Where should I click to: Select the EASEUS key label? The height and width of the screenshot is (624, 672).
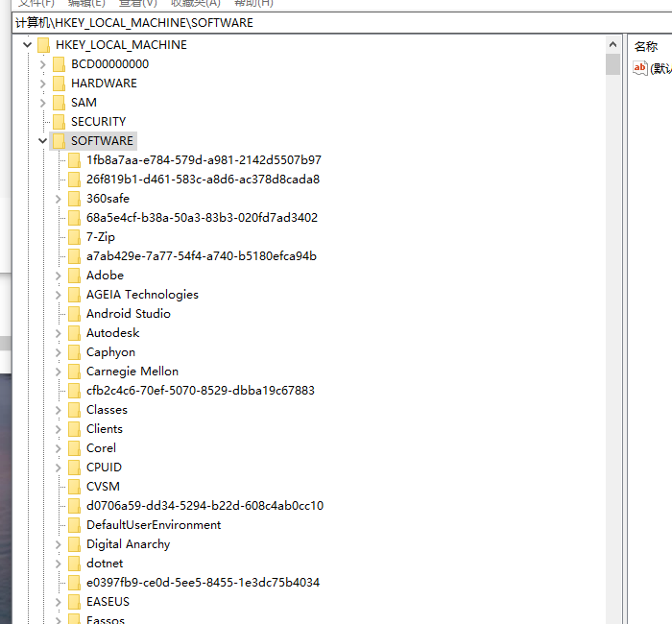[x=108, y=602]
